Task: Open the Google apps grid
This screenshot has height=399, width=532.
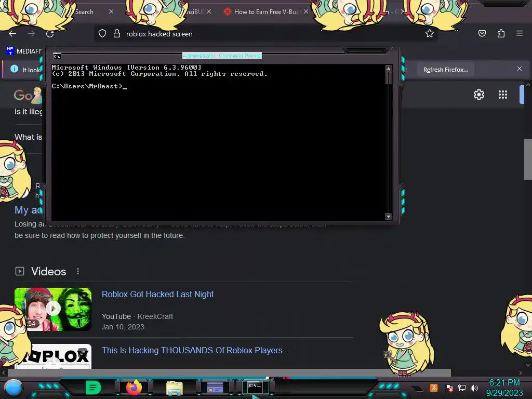Action: click(503, 95)
